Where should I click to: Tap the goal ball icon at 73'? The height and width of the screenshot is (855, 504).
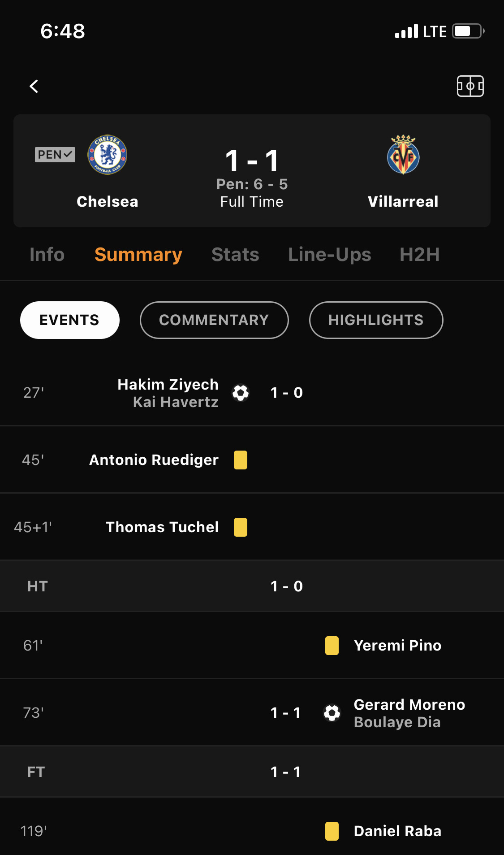(332, 713)
